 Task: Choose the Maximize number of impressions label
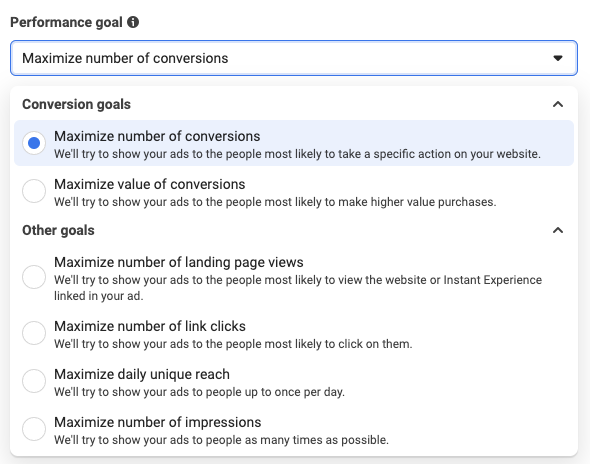pos(158,422)
